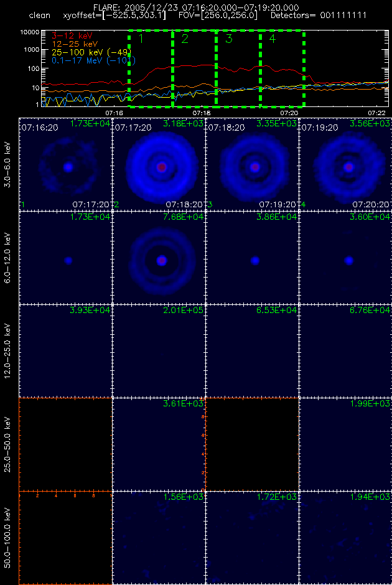Click the 10000 y-axis tick label
392x585 pixels.
coord(30,32)
